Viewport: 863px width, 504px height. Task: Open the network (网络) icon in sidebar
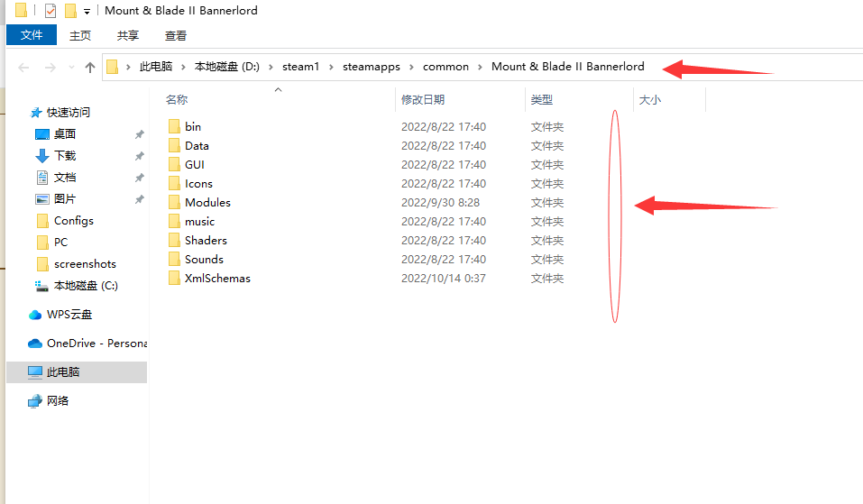(x=35, y=401)
